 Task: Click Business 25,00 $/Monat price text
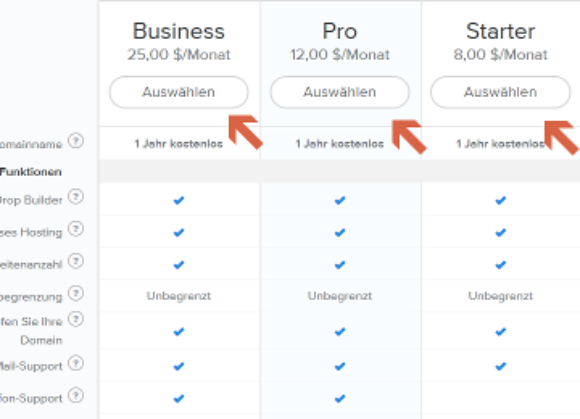click(179, 55)
